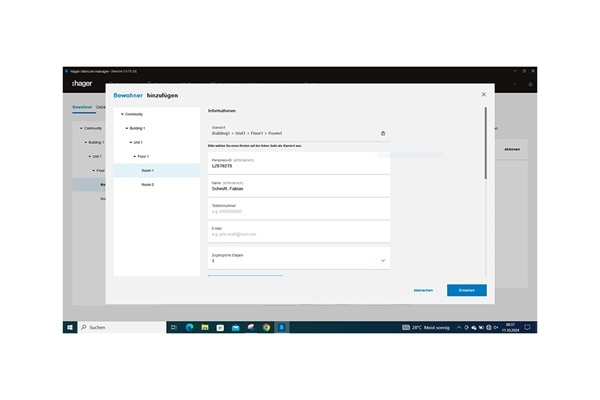
Task: Select Room 2 in the location tree
Action: click(x=147, y=185)
